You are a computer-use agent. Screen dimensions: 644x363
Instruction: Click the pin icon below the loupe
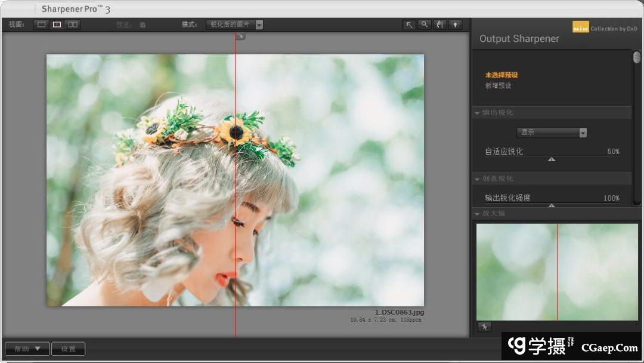(484, 327)
